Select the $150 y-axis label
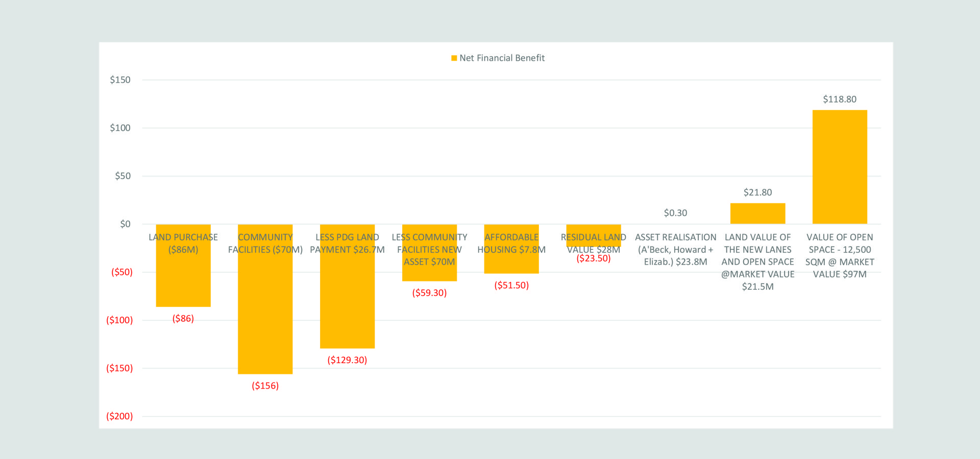The image size is (980, 459). pyautogui.click(x=120, y=80)
